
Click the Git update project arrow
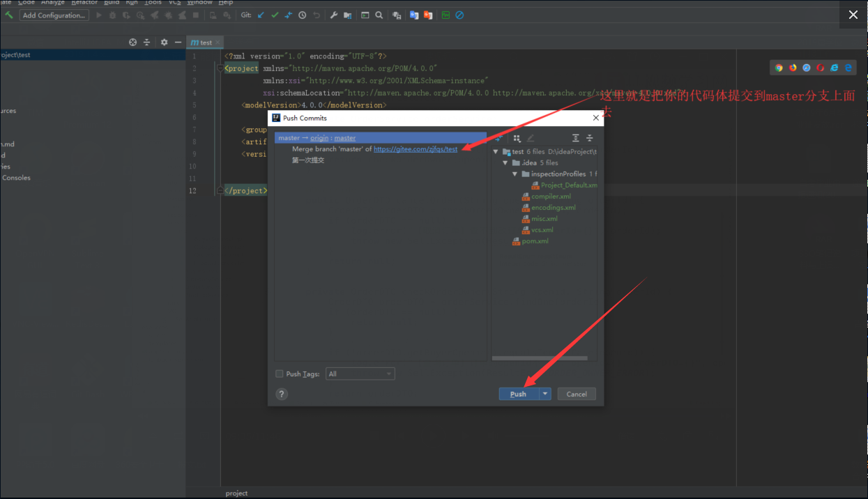261,15
